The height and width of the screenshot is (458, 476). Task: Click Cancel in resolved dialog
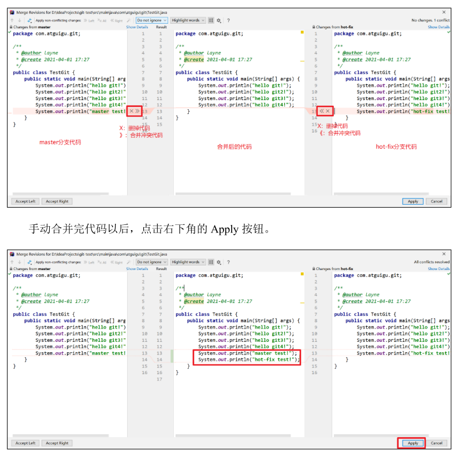coord(437,443)
